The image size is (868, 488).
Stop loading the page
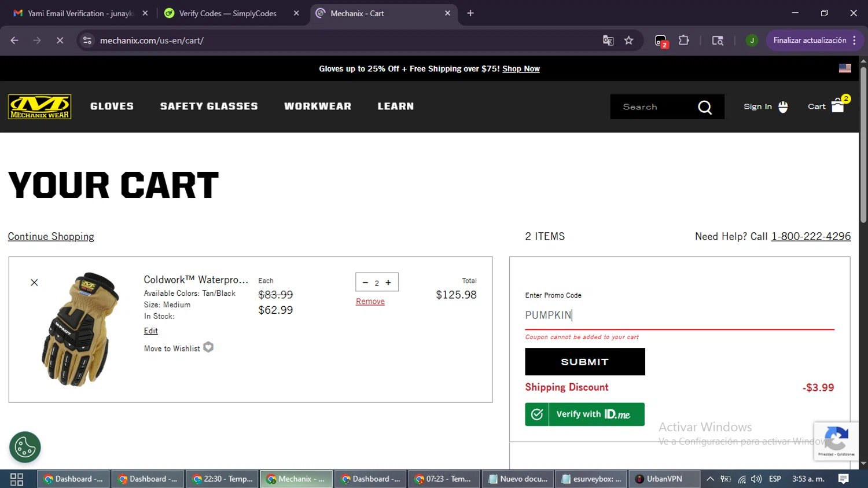(60, 41)
